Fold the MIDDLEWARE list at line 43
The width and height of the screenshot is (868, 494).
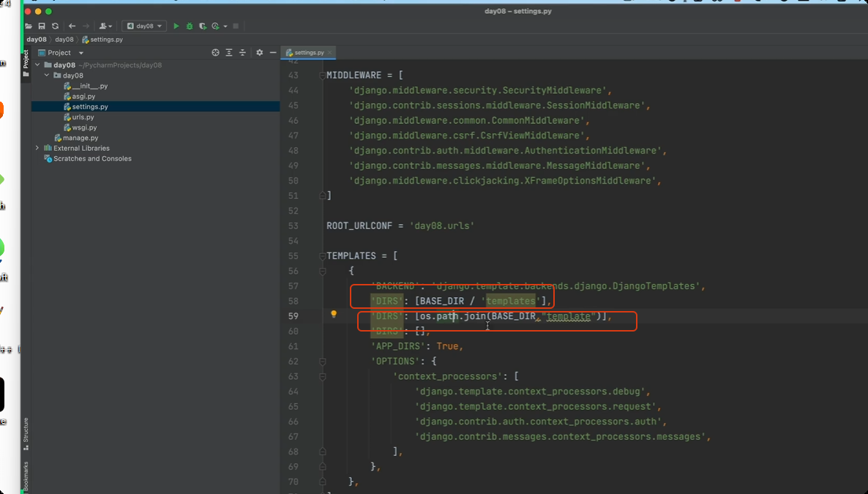(322, 75)
